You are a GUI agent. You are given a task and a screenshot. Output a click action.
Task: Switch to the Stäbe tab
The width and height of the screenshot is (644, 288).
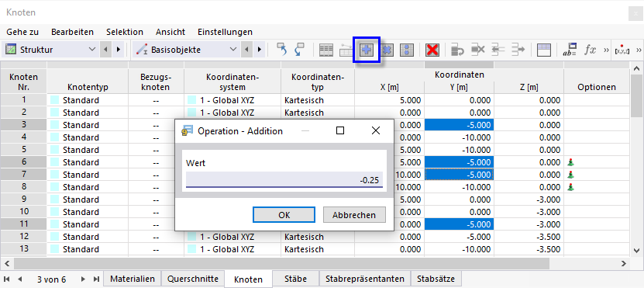click(x=295, y=279)
